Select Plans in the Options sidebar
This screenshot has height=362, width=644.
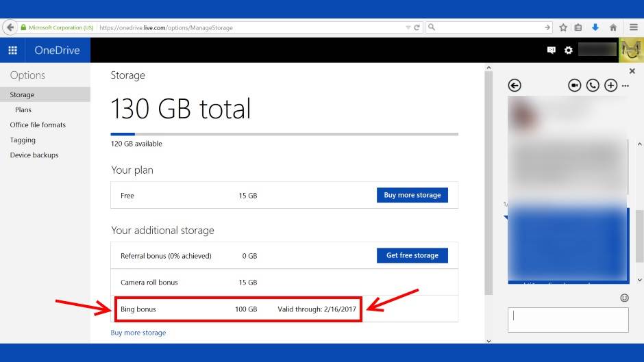[x=23, y=109]
